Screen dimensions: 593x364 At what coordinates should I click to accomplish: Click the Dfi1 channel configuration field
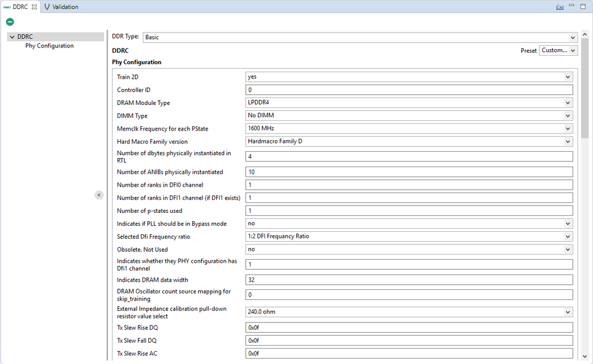(409, 264)
